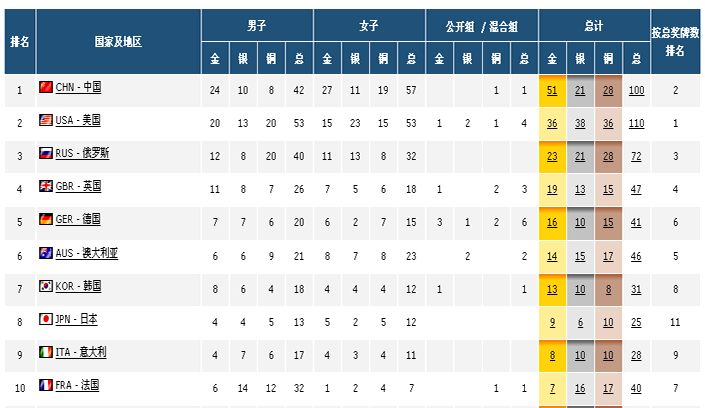Click the Italy flag icon
This screenshot has height=408, width=705.
45,352
